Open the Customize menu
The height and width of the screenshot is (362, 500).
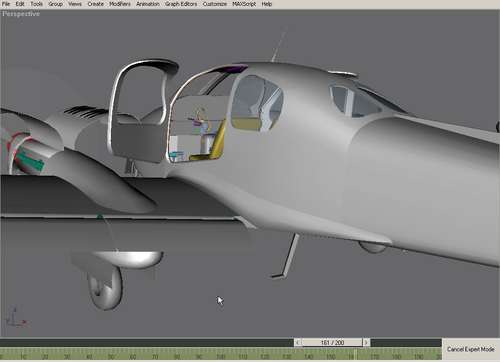click(x=215, y=4)
